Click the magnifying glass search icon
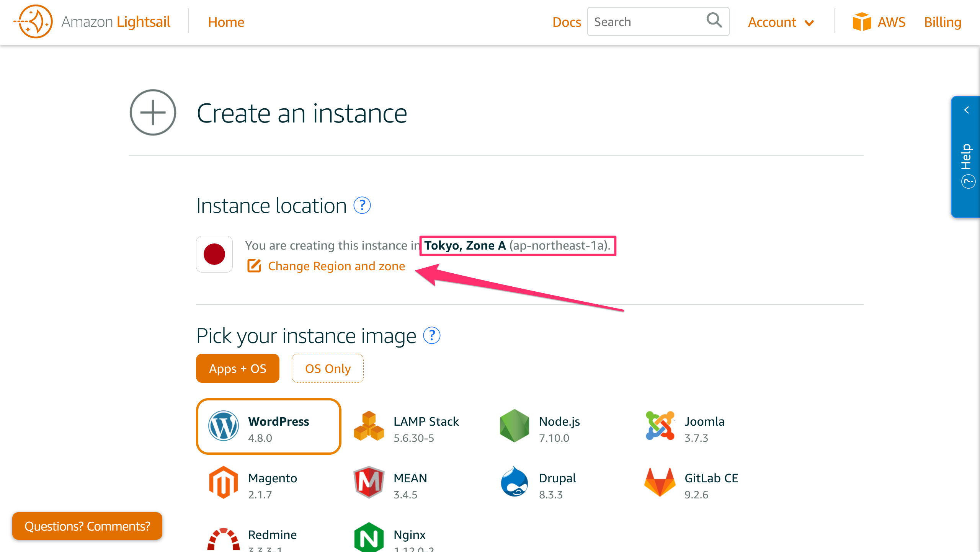This screenshot has width=980, height=552. [714, 20]
